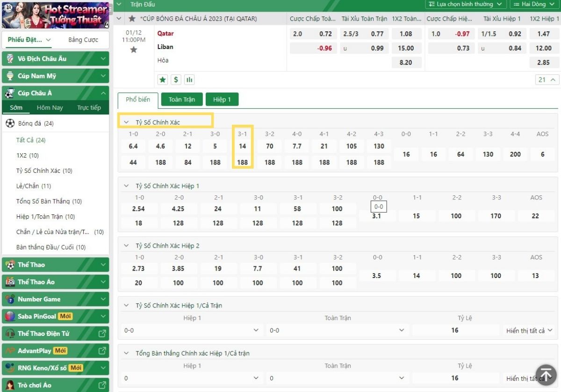Toggle the star beside Cúp Bóng Đá Châu Á league
Viewport: 561px width, 392px height.
(x=132, y=19)
